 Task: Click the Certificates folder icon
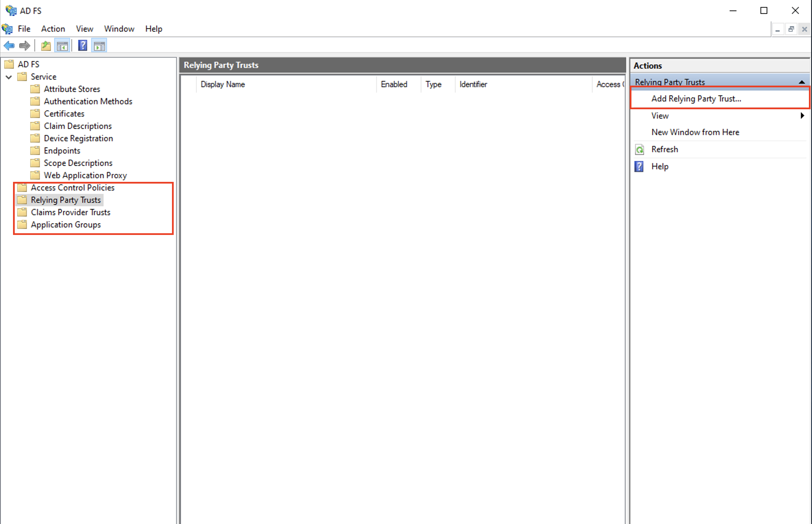click(35, 113)
